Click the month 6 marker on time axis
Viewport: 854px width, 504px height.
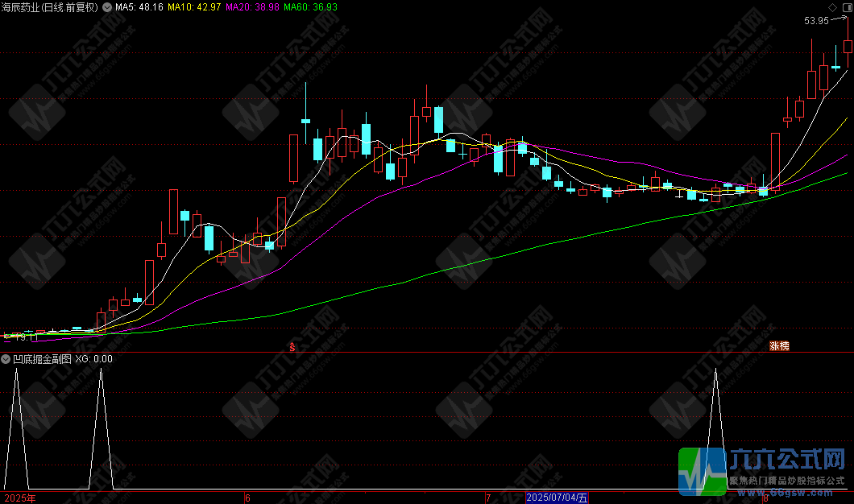point(247,498)
